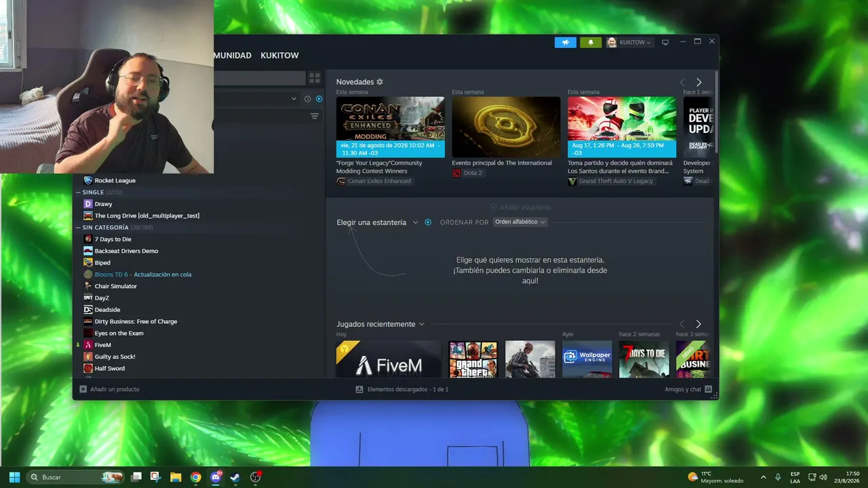This screenshot has height=488, width=868.
Task: Open File Explorer from the taskbar
Action: pos(176,477)
